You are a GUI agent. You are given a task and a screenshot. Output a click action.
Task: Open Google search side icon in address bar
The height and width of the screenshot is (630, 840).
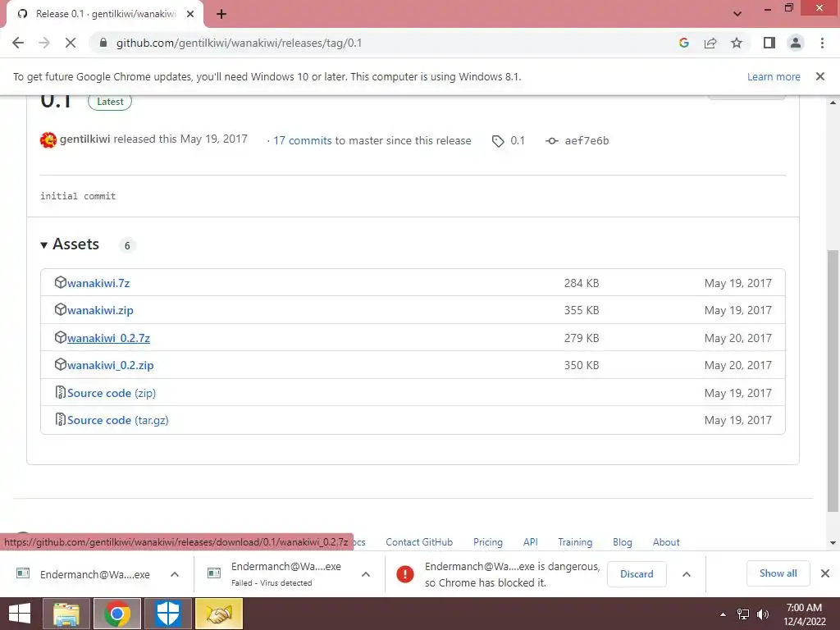coord(683,43)
